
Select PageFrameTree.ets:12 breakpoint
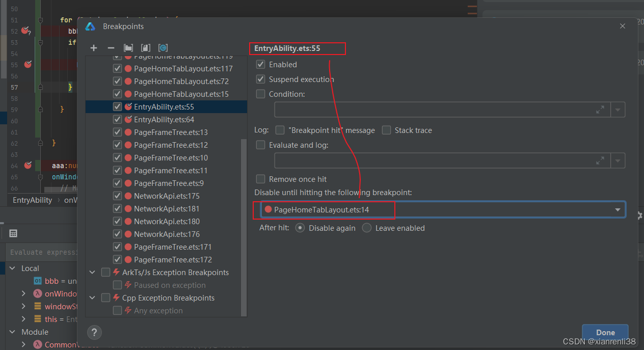click(166, 145)
